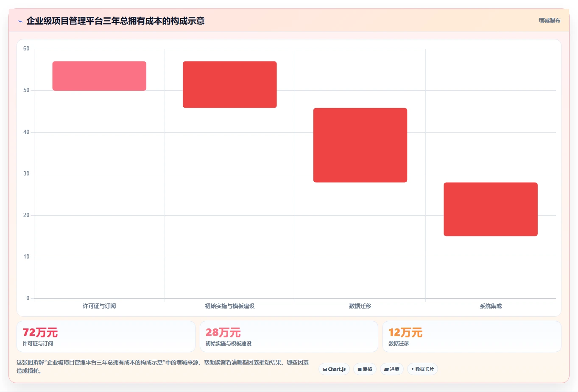Click the 20 y-axis tick label

pyautogui.click(x=26, y=215)
